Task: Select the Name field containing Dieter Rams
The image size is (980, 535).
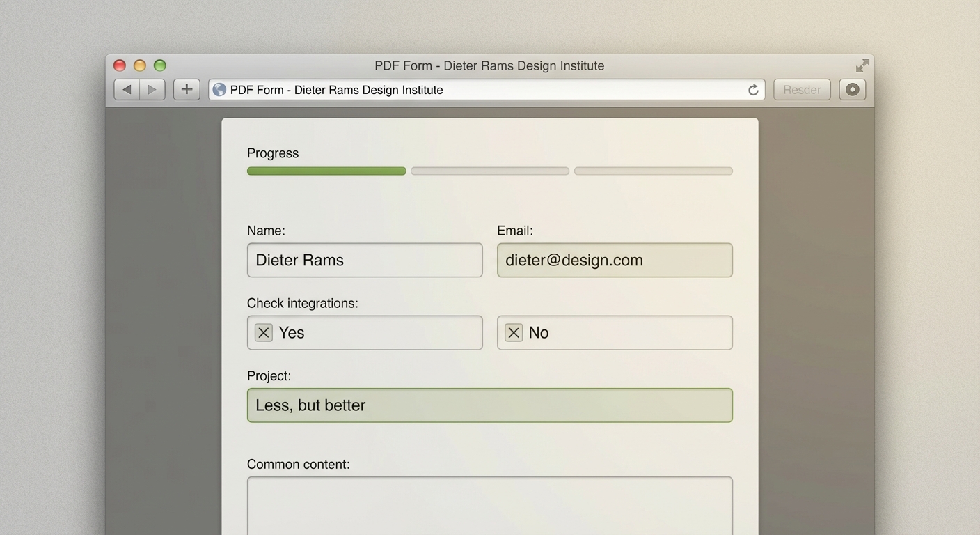Action: point(364,259)
